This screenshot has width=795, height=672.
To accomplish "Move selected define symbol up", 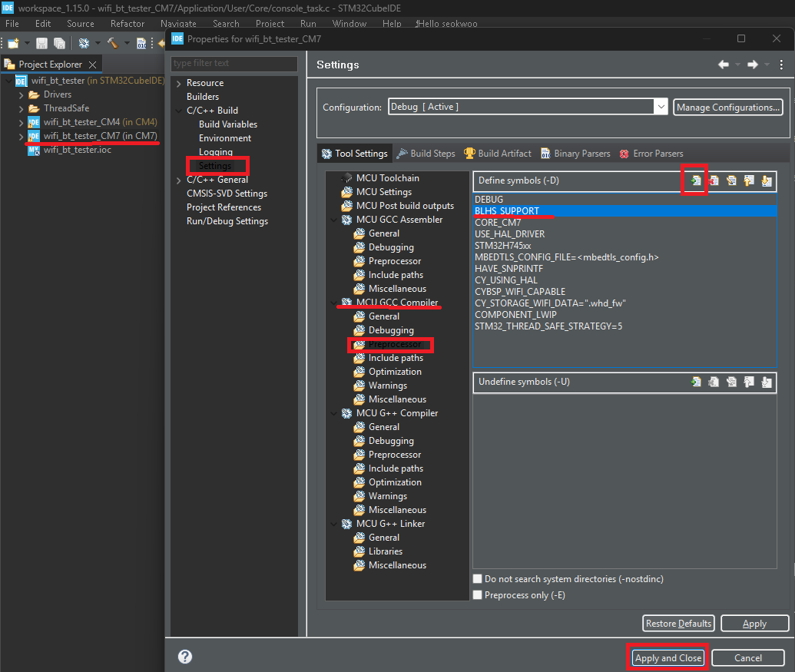I will click(x=749, y=181).
